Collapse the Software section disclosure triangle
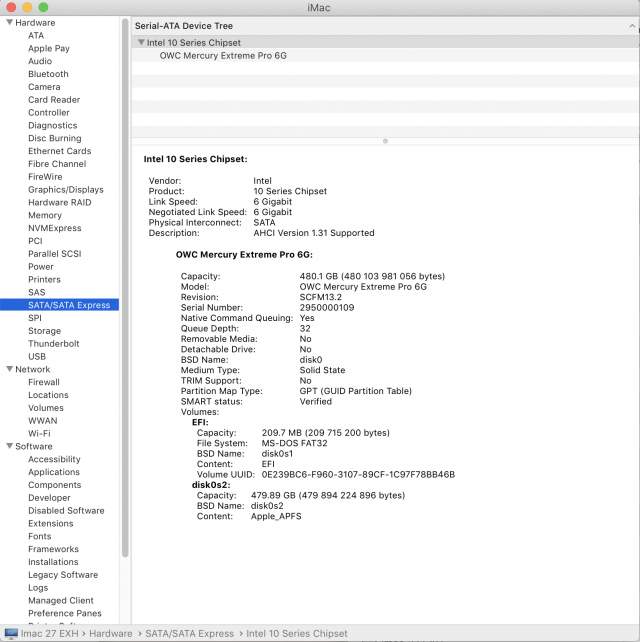 9,446
